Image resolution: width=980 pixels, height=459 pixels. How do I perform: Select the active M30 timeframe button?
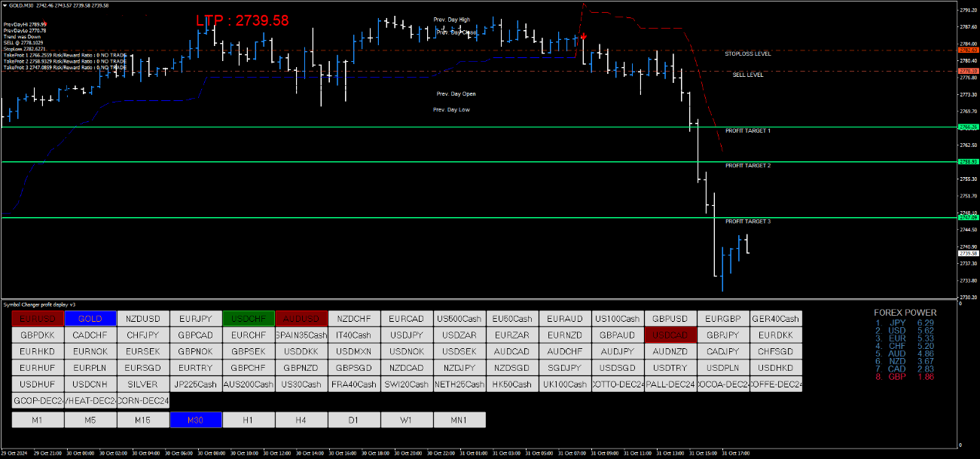click(x=196, y=420)
